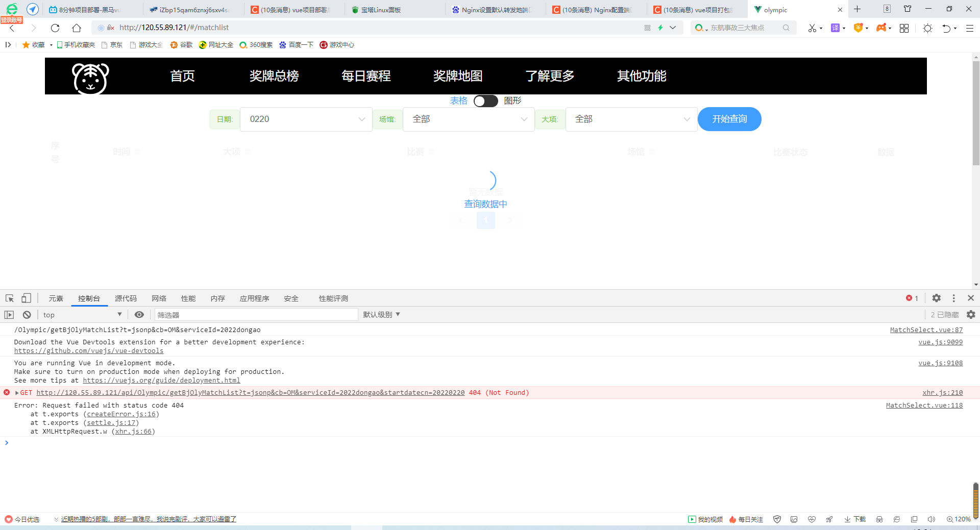Click the 开始查询 button
This screenshot has width=980, height=530.
[729, 119]
